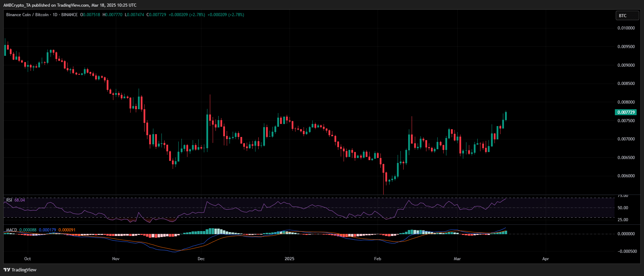Click the BTC currency button
Screen dimensions: 644x276
tap(627, 15)
